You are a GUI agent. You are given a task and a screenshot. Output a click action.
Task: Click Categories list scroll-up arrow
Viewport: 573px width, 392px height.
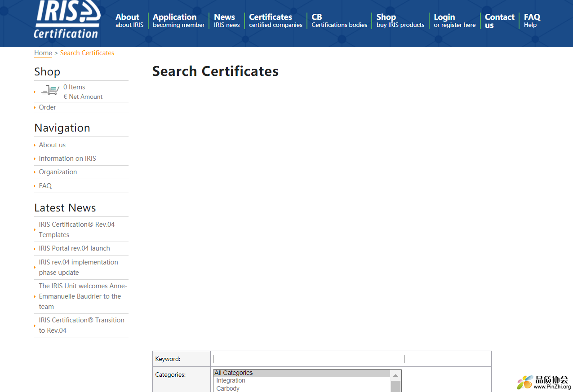point(395,375)
